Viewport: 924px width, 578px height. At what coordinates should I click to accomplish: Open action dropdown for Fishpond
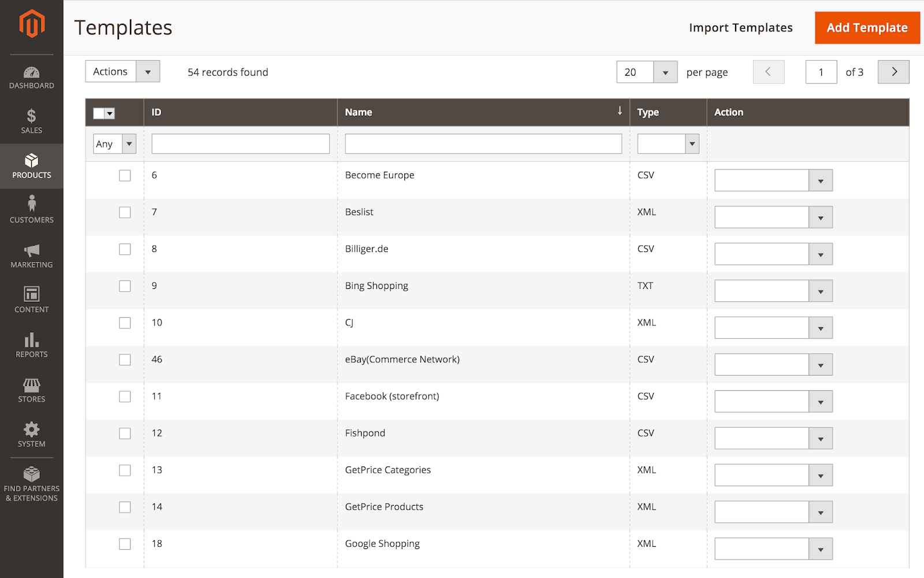point(773,439)
